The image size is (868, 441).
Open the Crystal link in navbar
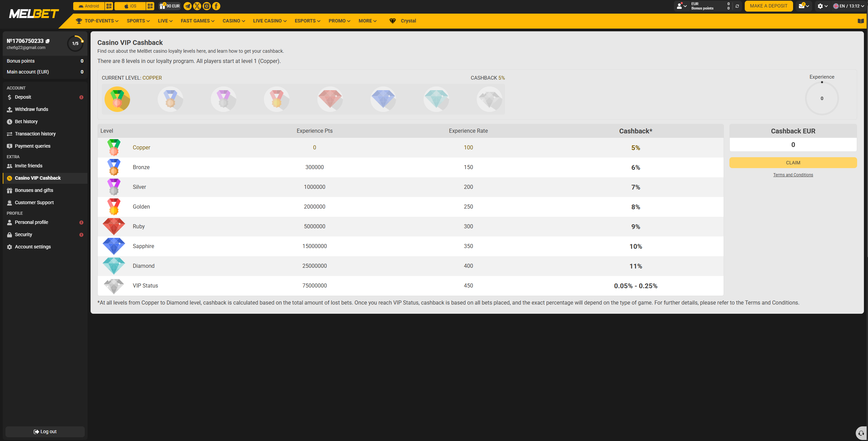click(408, 21)
